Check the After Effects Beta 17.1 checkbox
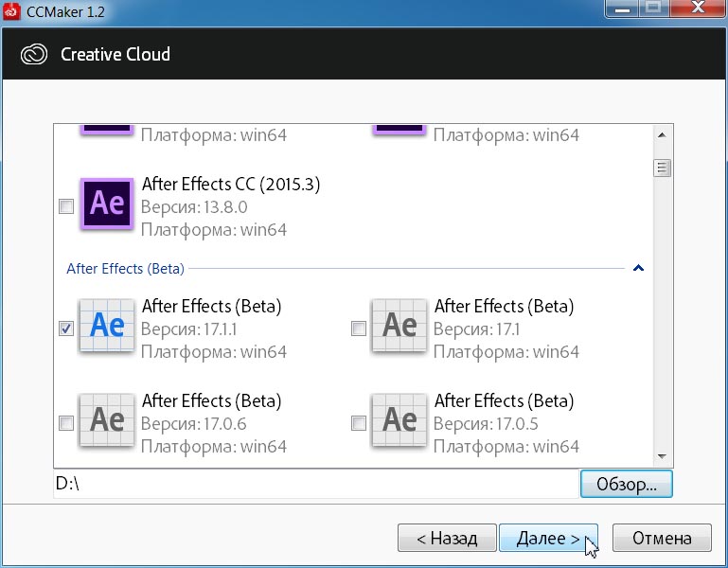 359,328
